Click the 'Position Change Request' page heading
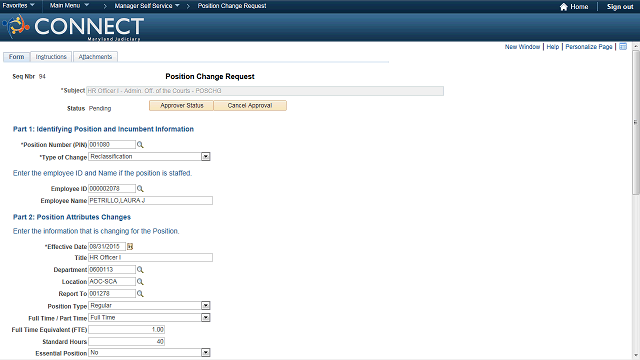This screenshot has width=640, height=360. 210,76
